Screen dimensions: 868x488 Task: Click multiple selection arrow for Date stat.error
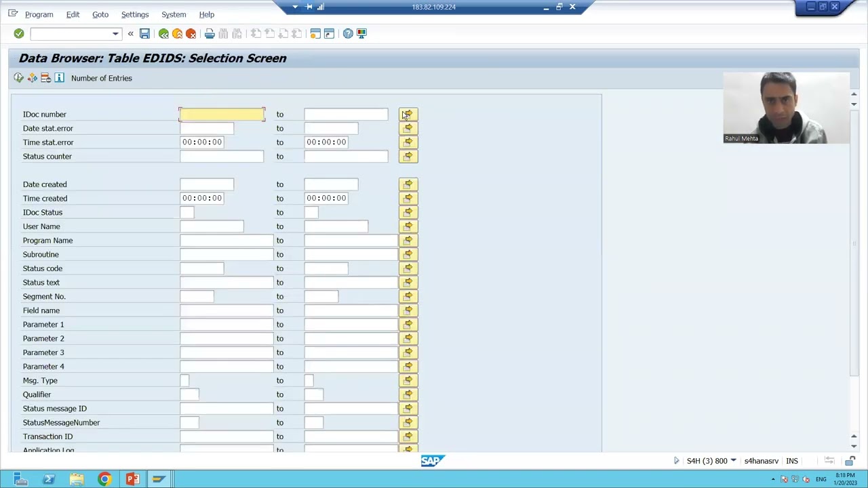(x=408, y=128)
